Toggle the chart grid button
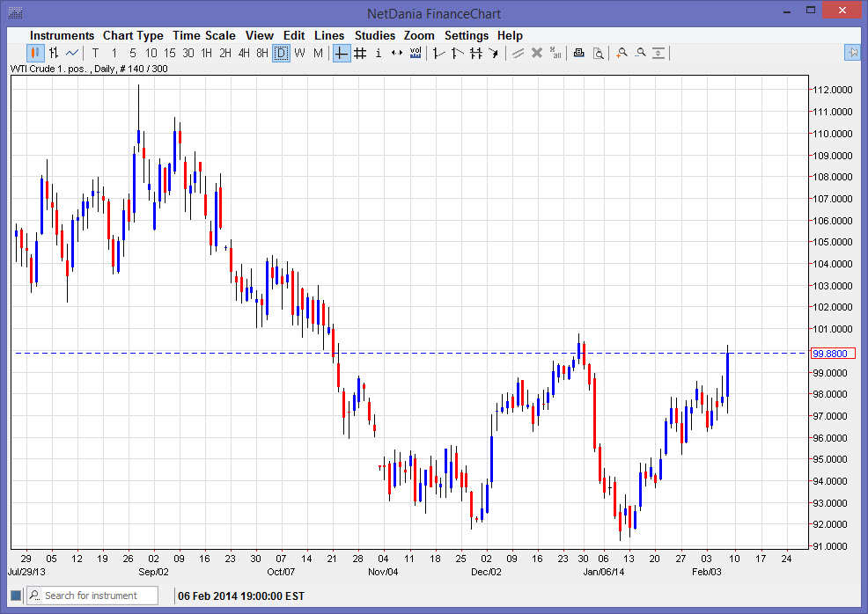 coord(360,53)
